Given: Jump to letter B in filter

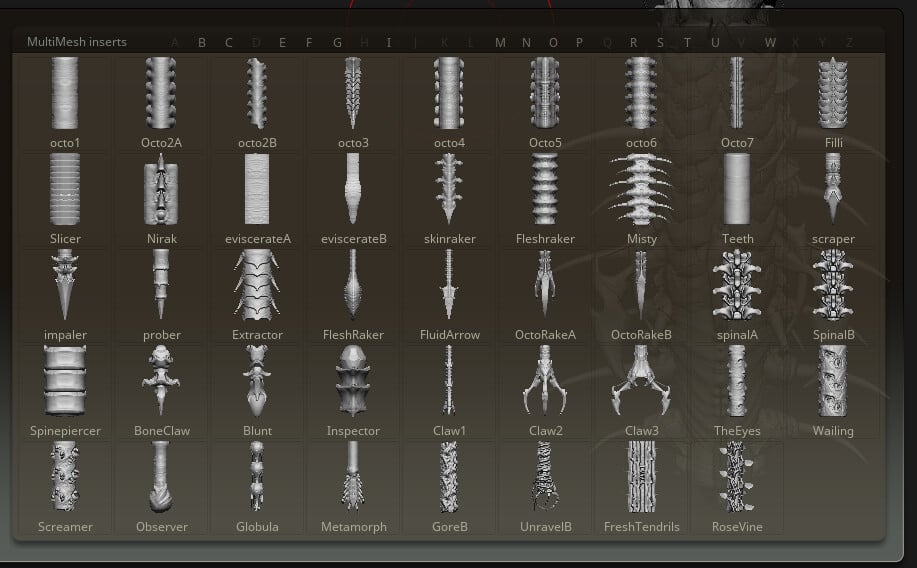Looking at the screenshot, I should (x=202, y=43).
